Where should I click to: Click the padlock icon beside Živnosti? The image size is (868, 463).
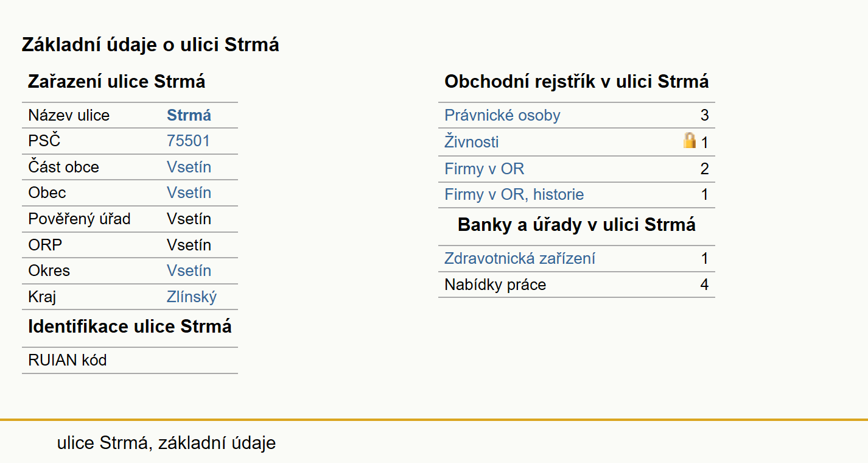pyautogui.click(x=689, y=141)
